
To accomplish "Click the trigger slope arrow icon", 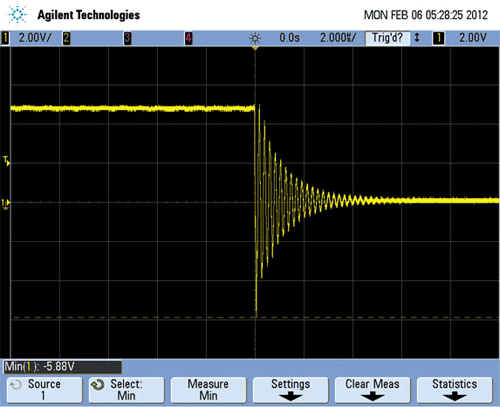I will tap(417, 38).
